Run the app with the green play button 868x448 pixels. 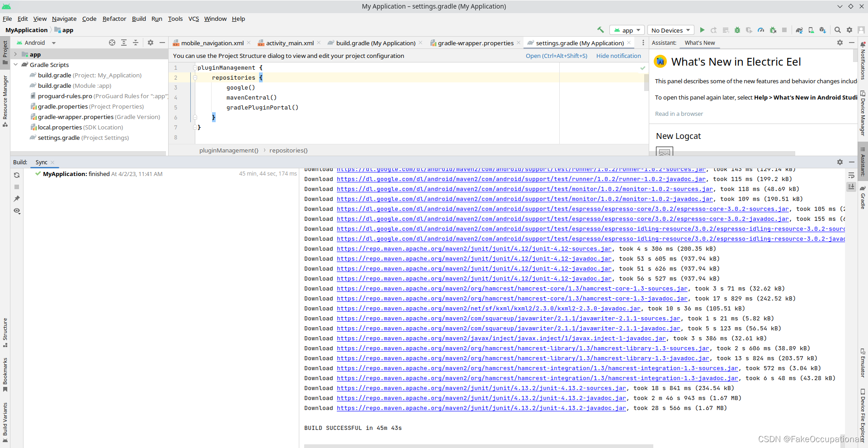pyautogui.click(x=702, y=30)
